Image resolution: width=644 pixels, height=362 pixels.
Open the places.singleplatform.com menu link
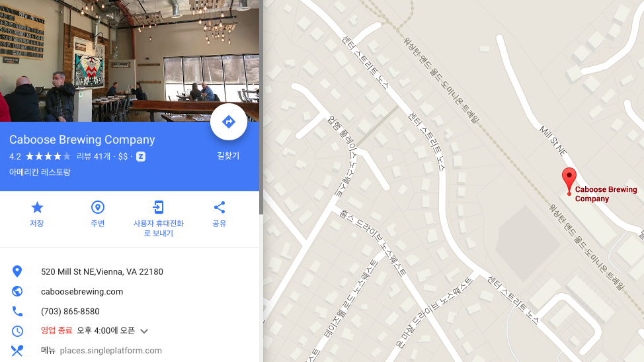pos(111,351)
